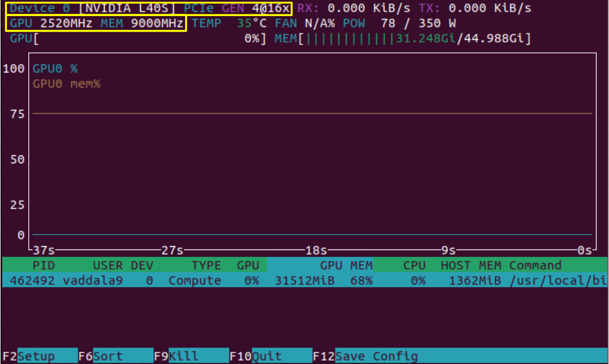Click the GPU0 % legend label
This screenshot has width=609, height=364.
click(55, 68)
